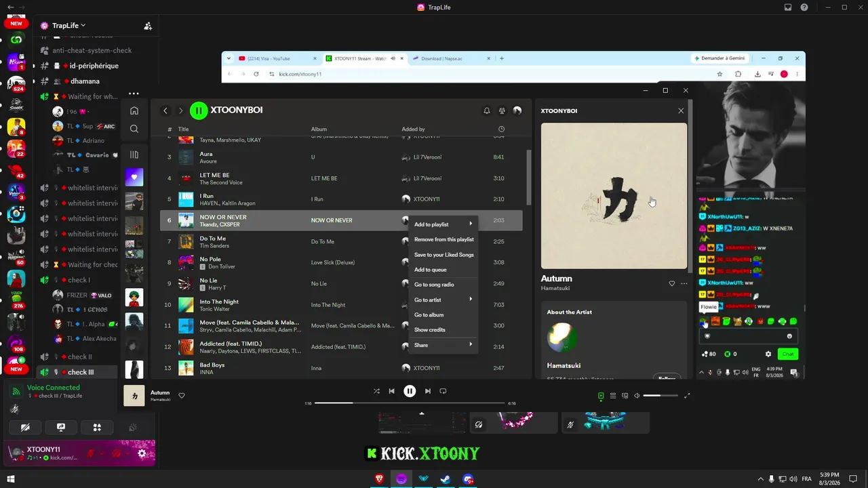Choose Go to album
This screenshot has height=488, width=868.
(443, 314)
